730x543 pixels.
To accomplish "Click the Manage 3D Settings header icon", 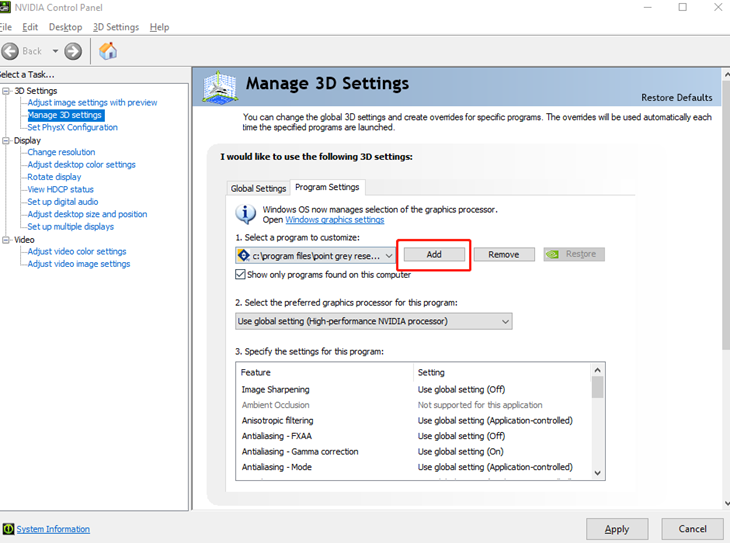I will coord(220,87).
